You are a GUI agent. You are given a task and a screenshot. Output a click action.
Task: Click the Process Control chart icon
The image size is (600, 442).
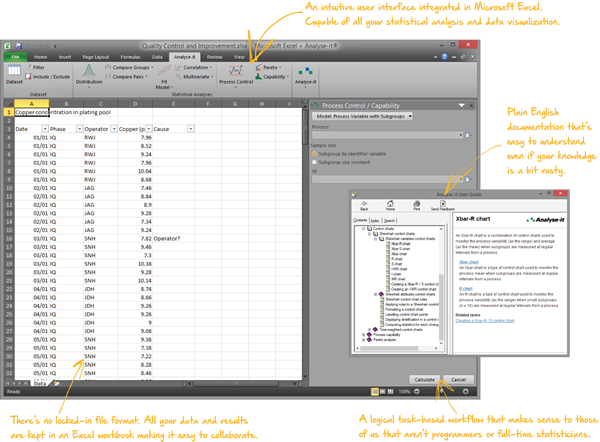tap(236, 71)
